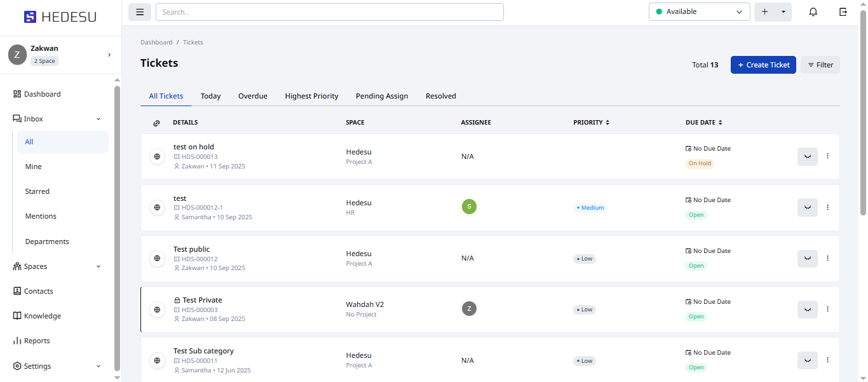Open the notifications bell
Screen dimensions: 868x382
813,12
